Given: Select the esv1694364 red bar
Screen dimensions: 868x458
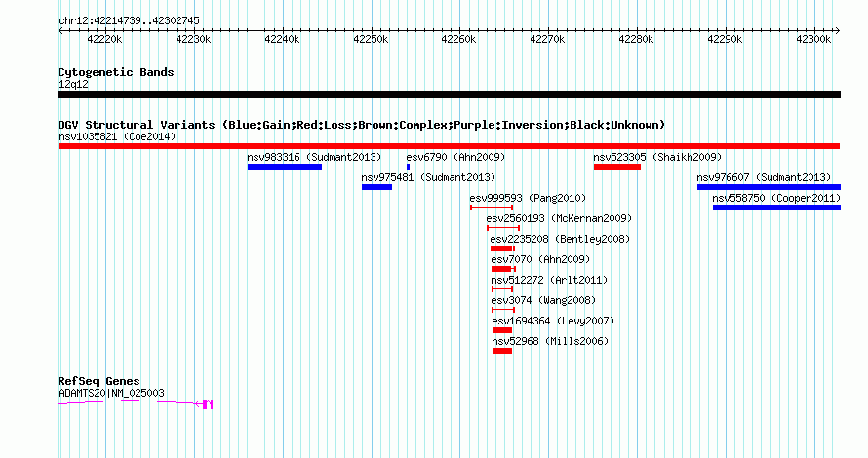Looking at the screenshot, I should tap(502, 330).
